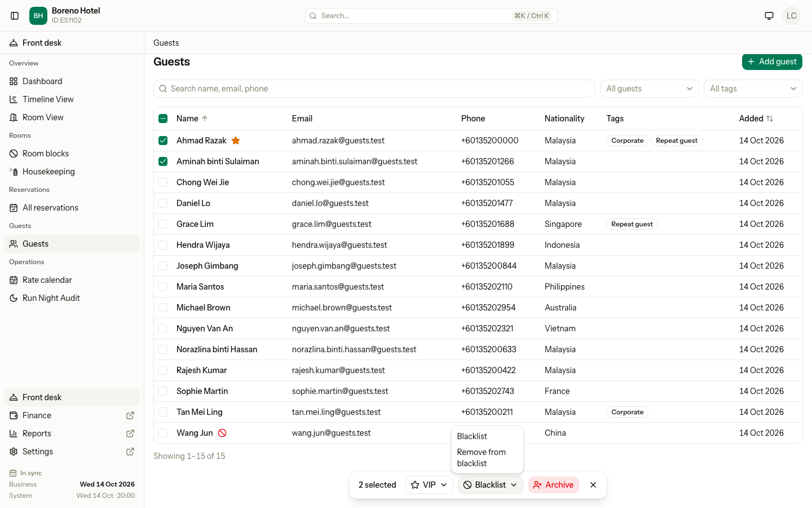Open Room View in sidebar

72,117
